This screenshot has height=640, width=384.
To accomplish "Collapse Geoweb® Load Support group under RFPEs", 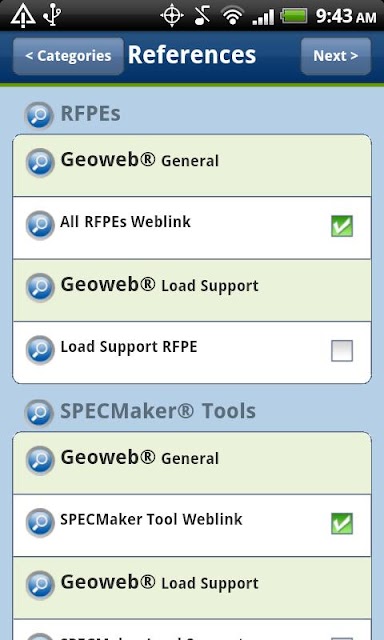I will click(x=192, y=290).
